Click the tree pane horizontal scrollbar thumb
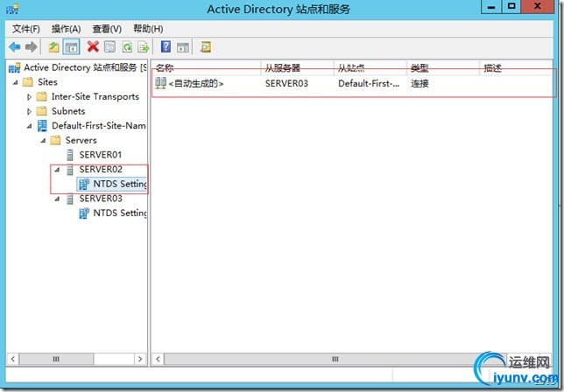 coord(56,359)
